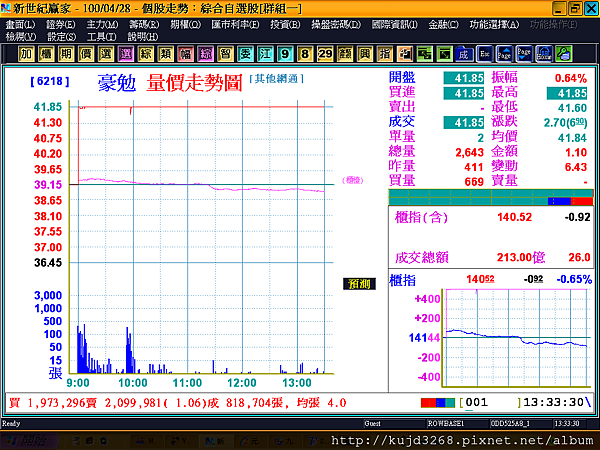Click the magenta 綜 toolbar icon
This screenshot has height=450, width=600.
(205, 54)
